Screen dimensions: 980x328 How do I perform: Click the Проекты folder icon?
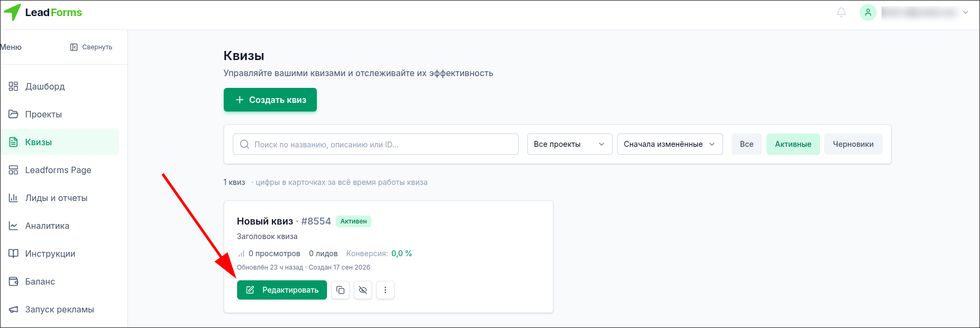pyautogui.click(x=13, y=114)
